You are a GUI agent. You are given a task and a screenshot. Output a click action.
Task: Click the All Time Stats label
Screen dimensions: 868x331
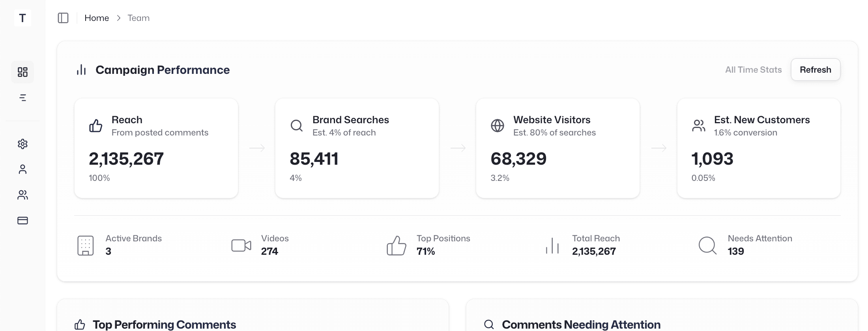click(x=753, y=70)
